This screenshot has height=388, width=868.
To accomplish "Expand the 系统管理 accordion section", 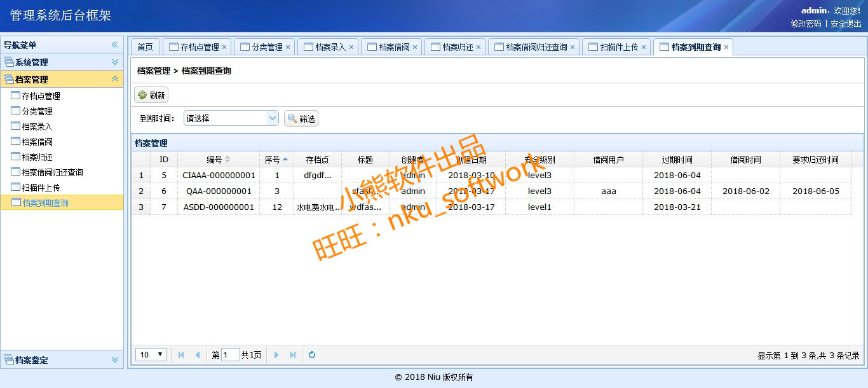I will pyautogui.click(x=62, y=62).
